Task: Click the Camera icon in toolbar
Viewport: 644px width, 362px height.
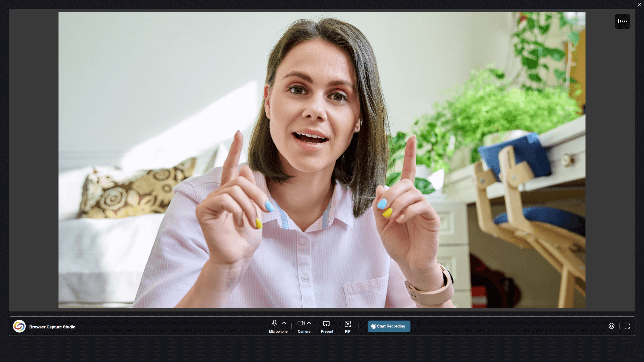Action: pos(301,323)
